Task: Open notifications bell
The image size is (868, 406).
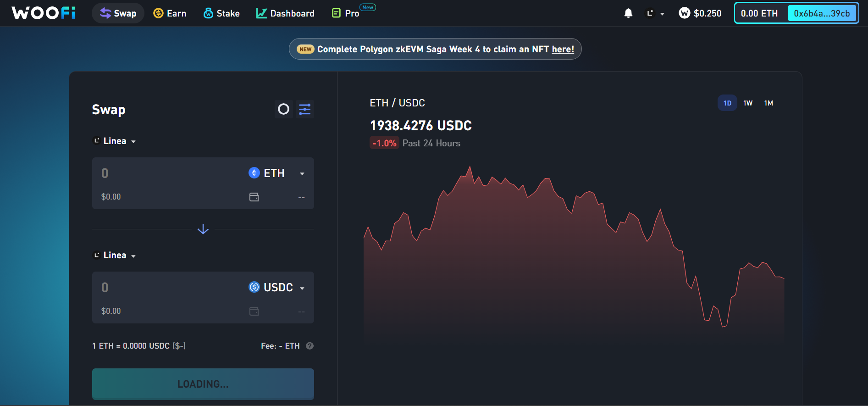Action: 628,13
